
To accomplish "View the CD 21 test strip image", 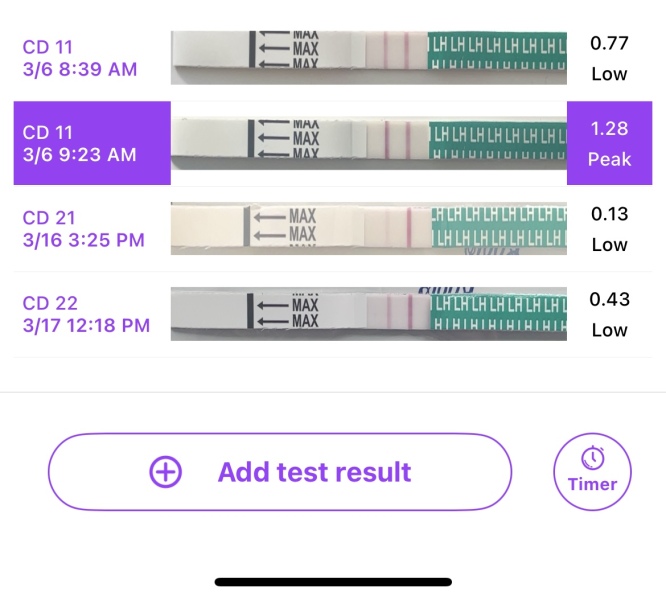I will [x=368, y=229].
